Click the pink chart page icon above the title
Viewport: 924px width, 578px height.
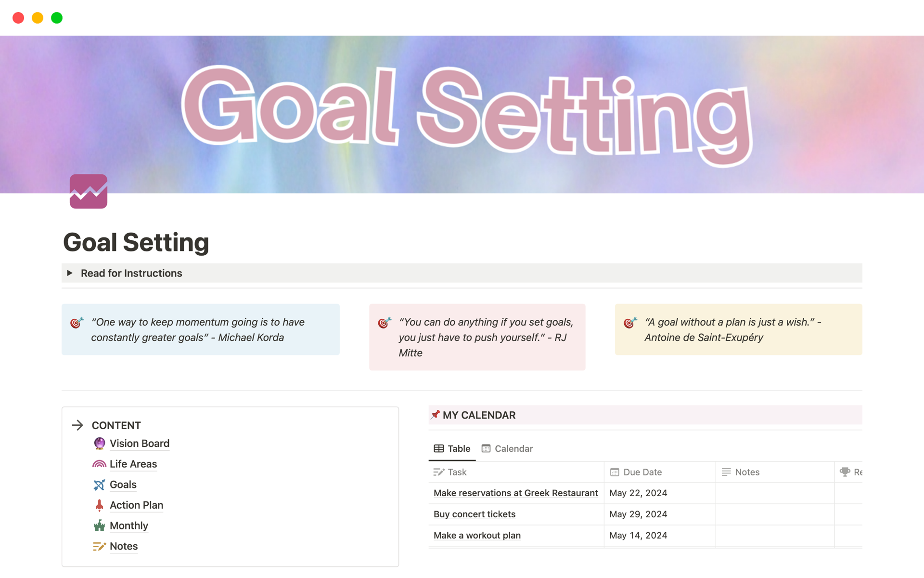pos(89,191)
